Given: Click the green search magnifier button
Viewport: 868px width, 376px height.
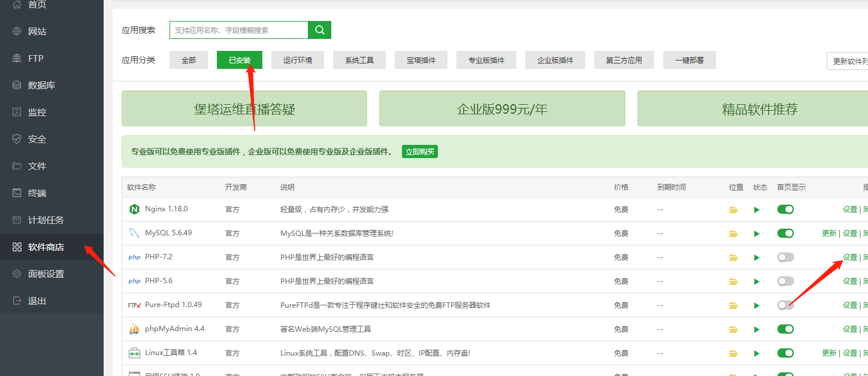Looking at the screenshot, I should point(319,30).
